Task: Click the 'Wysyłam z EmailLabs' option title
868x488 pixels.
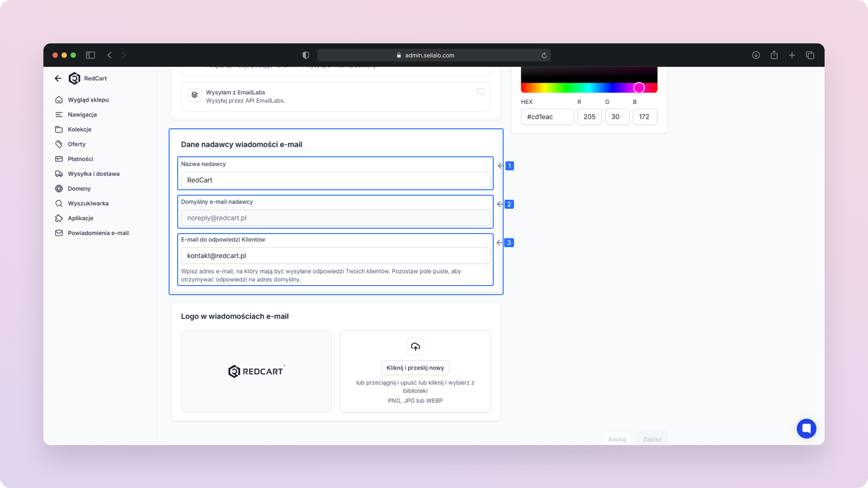Action: (x=236, y=92)
